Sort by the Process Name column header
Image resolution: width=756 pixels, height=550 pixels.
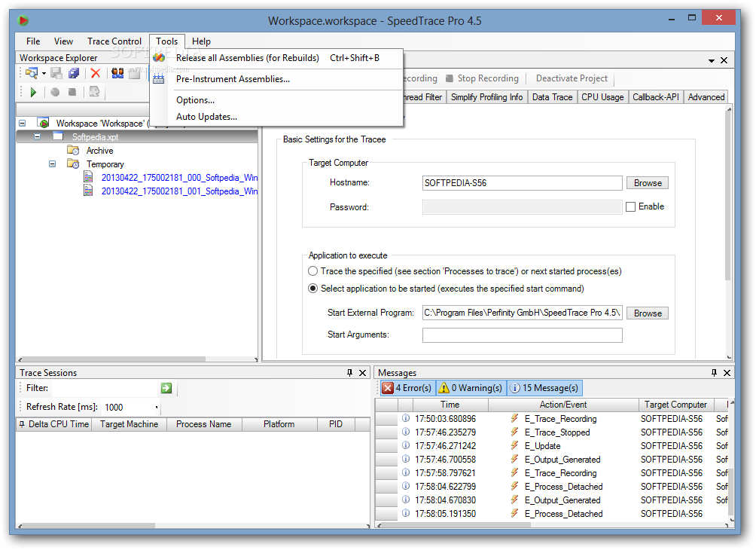coord(204,424)
